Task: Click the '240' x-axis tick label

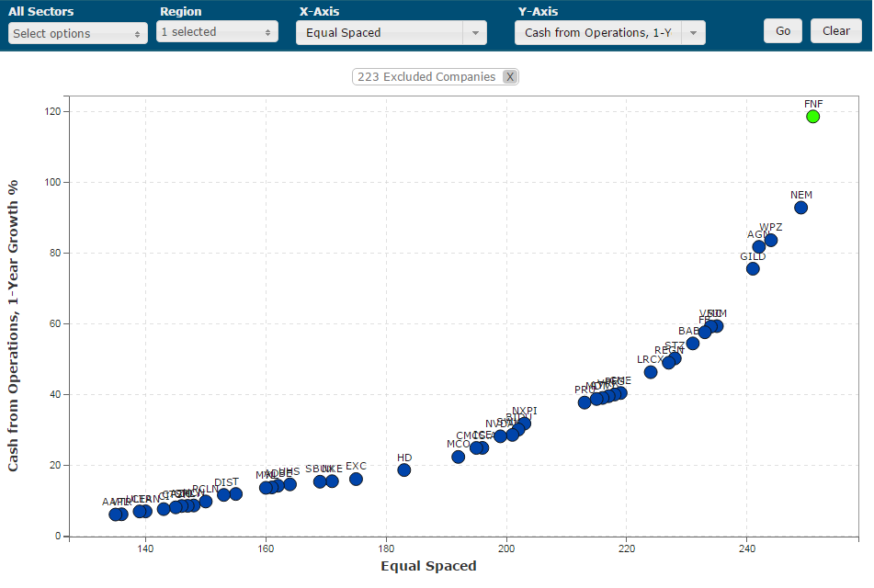Action: pyautogui.click(x=747, y=549)
